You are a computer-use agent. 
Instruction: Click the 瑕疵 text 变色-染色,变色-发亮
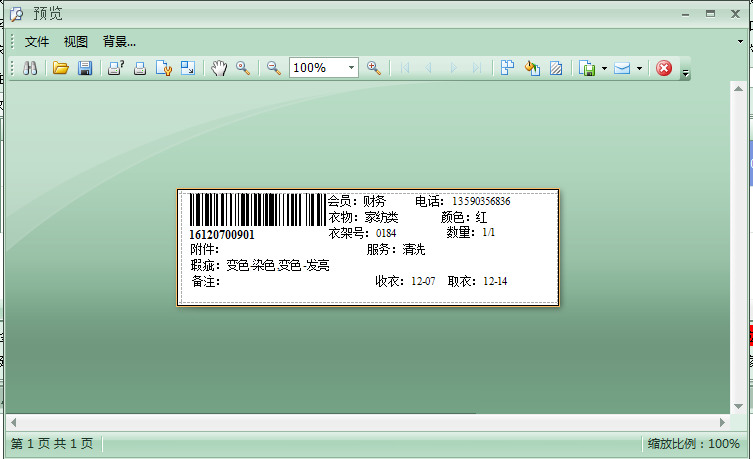[278, 265]
